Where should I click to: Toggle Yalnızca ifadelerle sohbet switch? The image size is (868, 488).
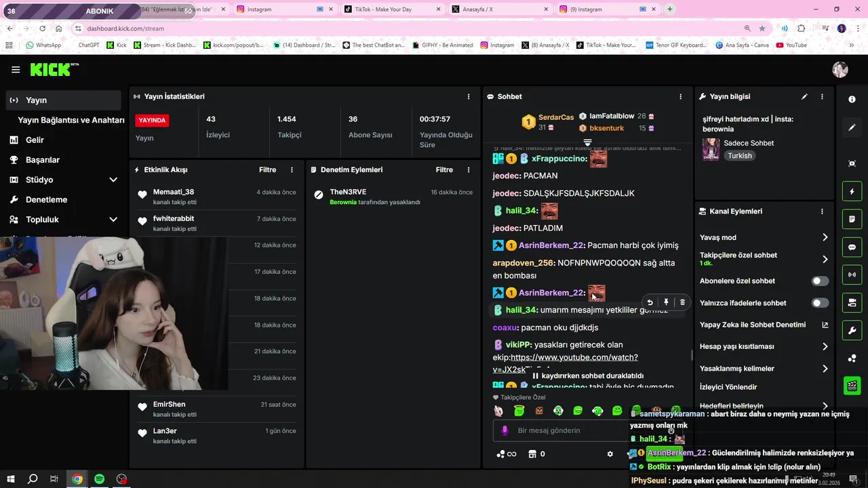[x=820, y=303]
